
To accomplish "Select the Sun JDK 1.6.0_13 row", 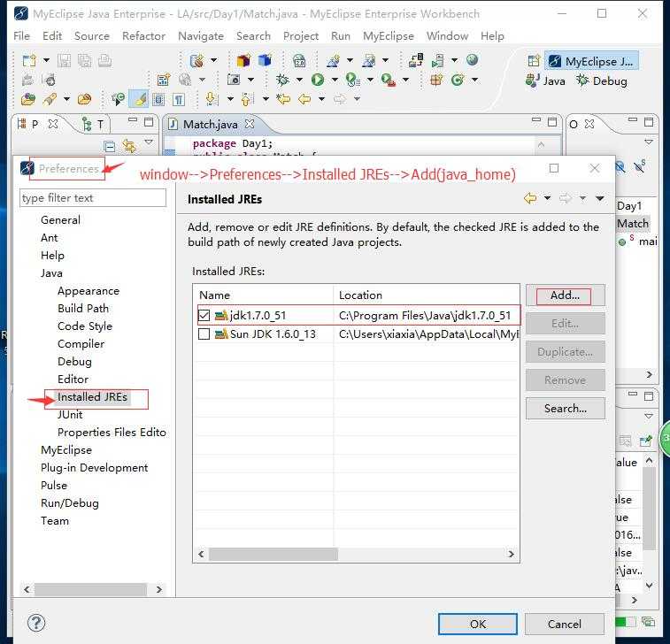I will [358, 334].
